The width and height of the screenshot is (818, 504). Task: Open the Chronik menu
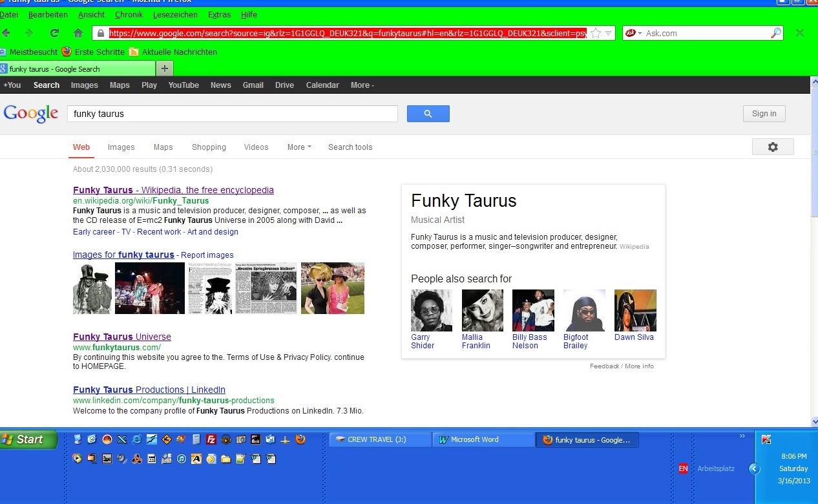pyautogui.click(x=129, y=14)
